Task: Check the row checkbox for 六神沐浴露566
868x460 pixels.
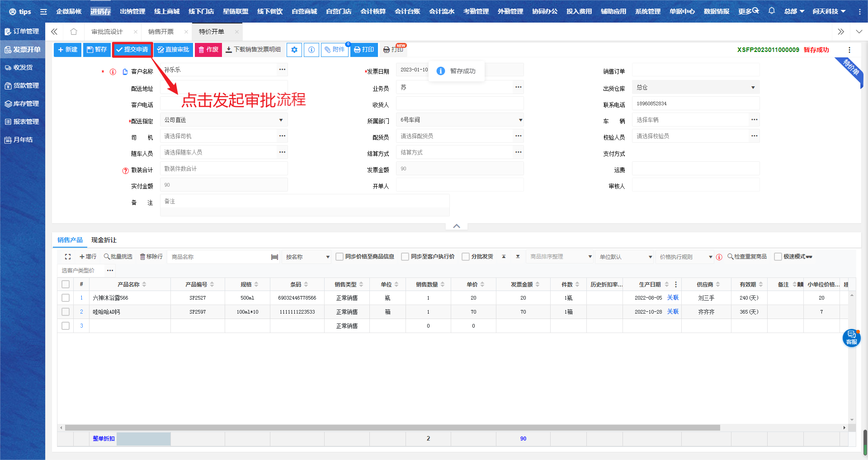Action: tap(66, 298)
